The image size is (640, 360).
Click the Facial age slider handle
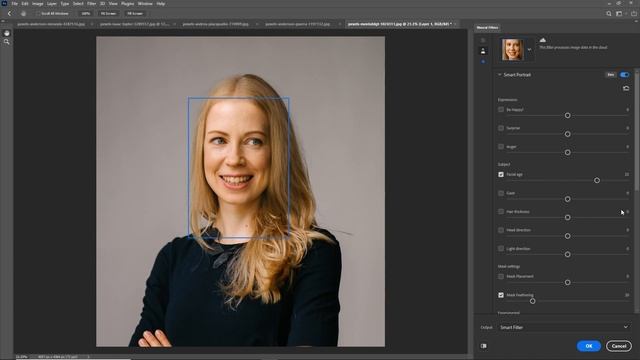pos(597,180)
